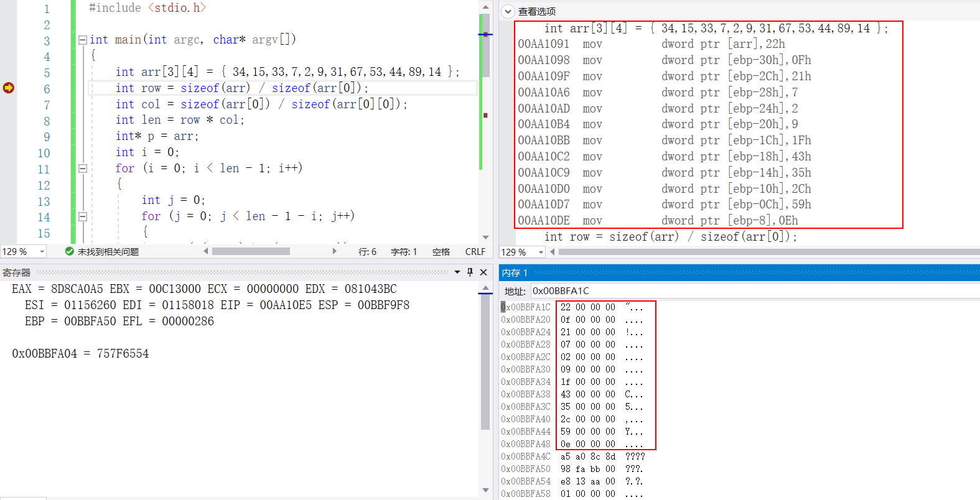
Task: Click the 未找到相关问题 status text
Action: tap(108, 252)
